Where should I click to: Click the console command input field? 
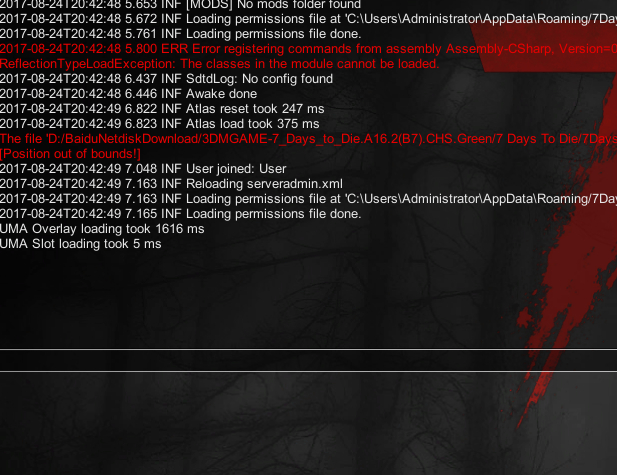(x=308, y=360)
